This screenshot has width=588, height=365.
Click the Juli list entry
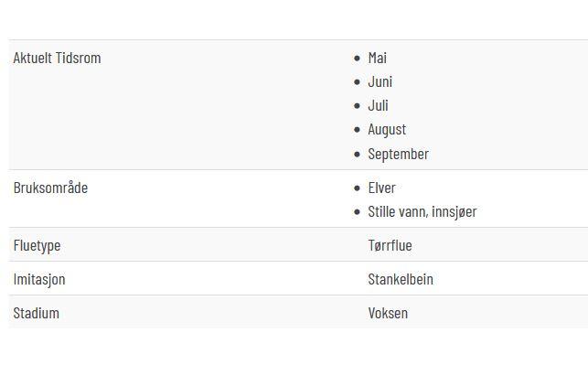pos(378,106)
